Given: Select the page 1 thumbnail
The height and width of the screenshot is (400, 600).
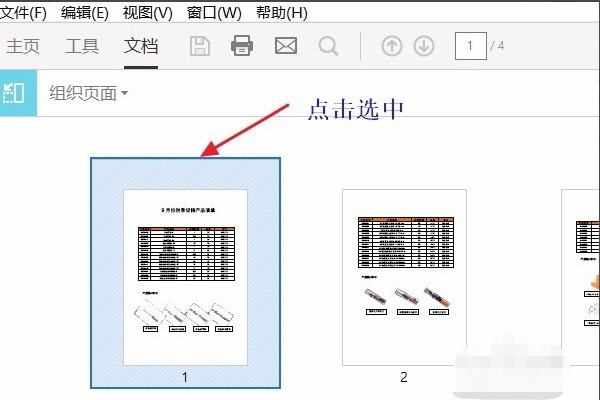Looking at the screenshot, I should (x=185, y=272).
